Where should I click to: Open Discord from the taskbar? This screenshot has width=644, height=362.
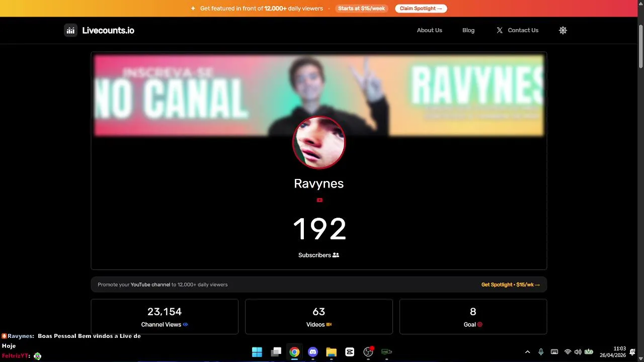click(x=313, y=352)
